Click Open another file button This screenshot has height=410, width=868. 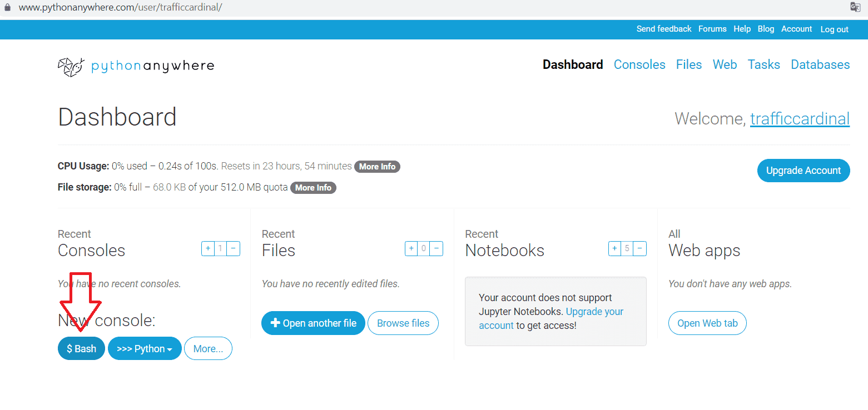pyautogui.click(x=313, y=323)
